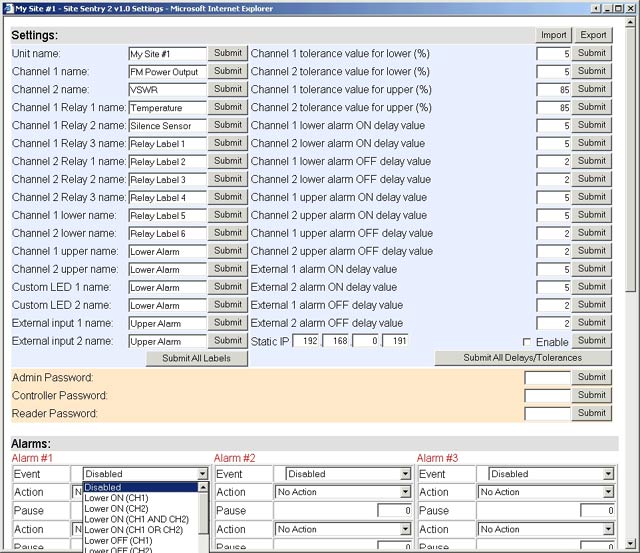Submit the Unit name field
The width and height of the screenshot is (640, 553).
pos(228,53)
